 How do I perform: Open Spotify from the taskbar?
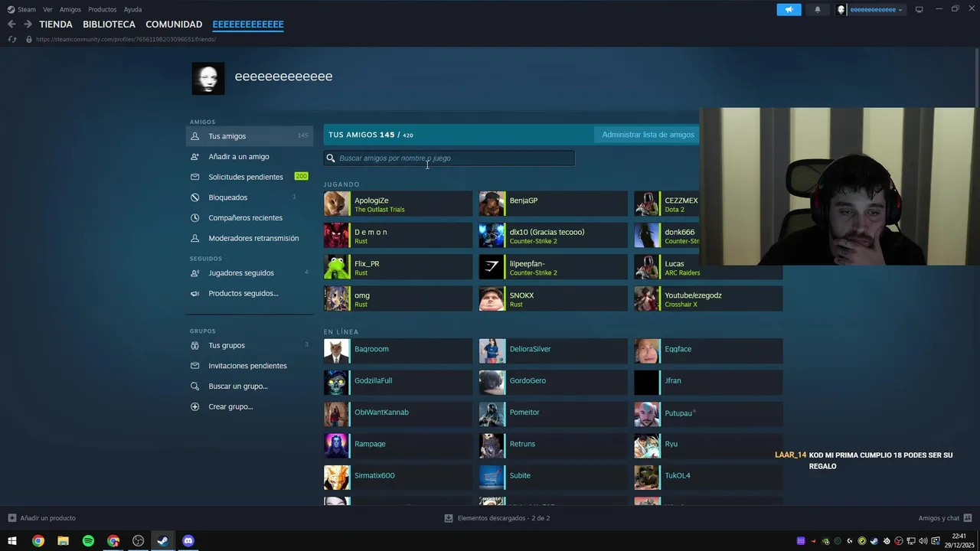[88, 541]
